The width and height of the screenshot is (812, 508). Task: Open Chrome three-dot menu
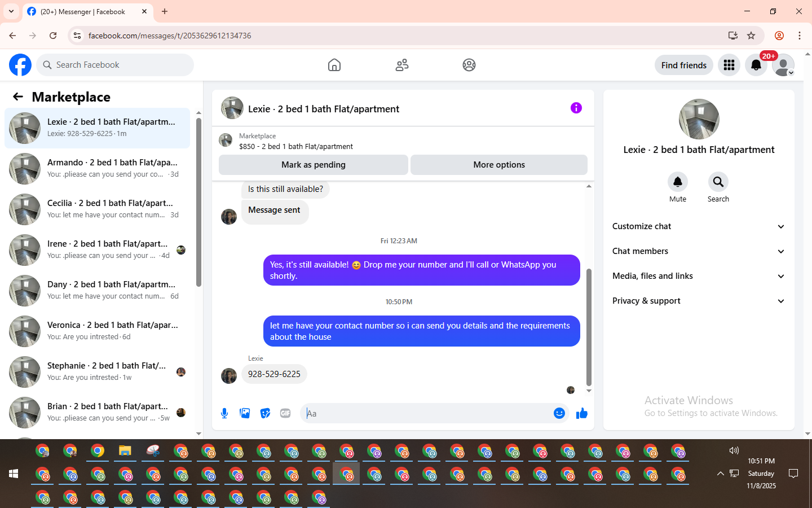[x=800, y=36]
